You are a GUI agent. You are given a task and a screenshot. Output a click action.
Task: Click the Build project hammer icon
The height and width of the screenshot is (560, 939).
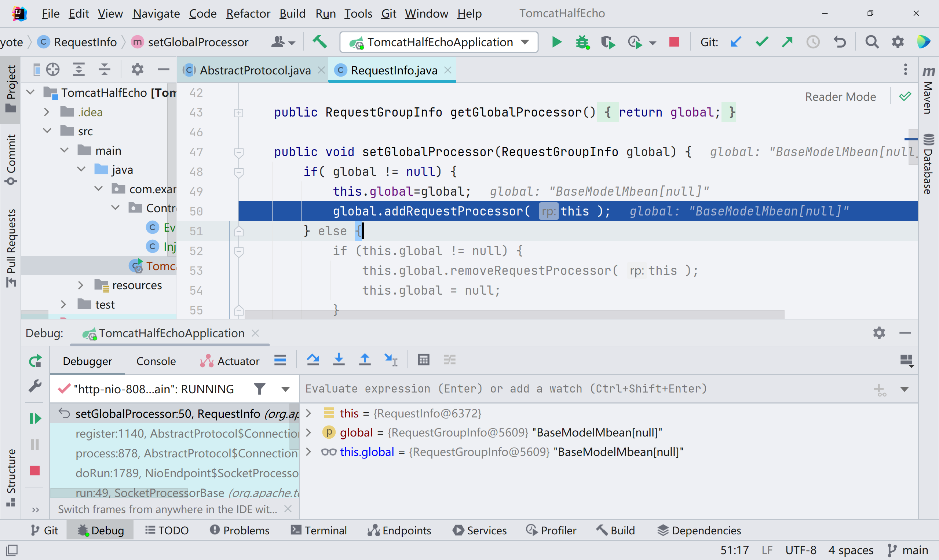click(x=319, y=42)
